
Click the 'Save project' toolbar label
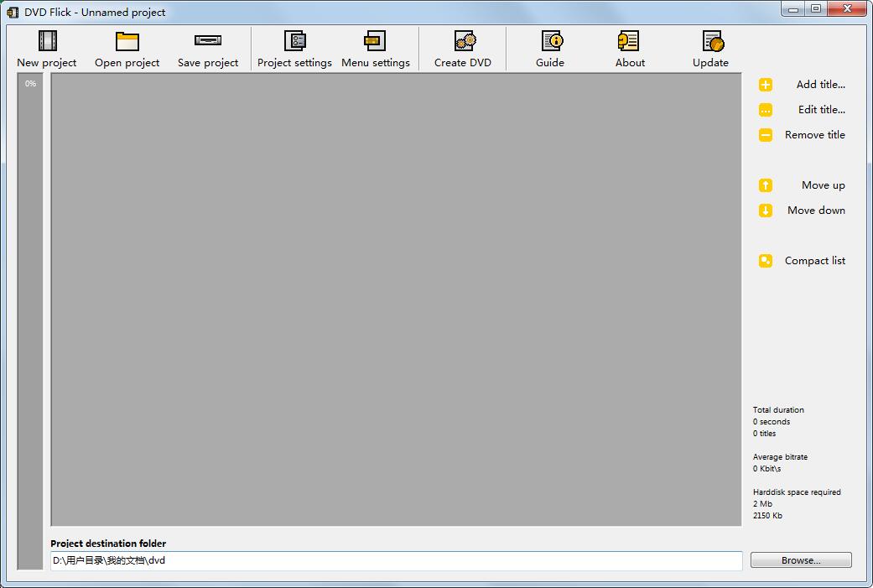coord(208,63)
